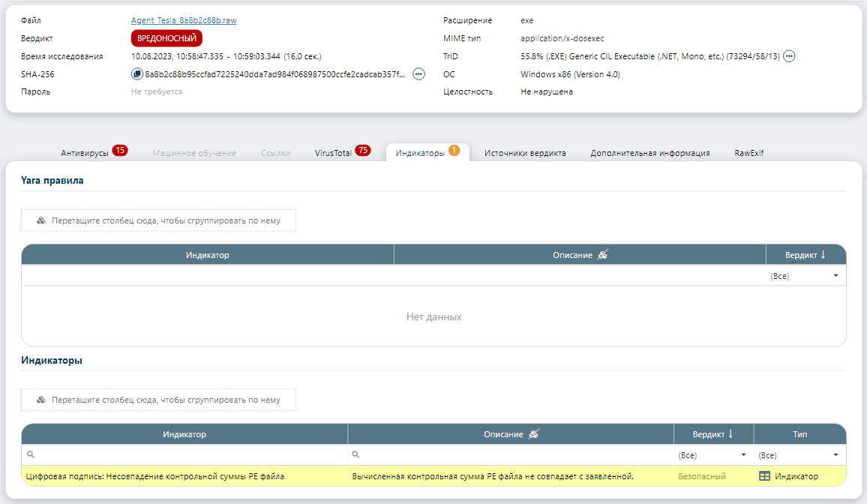Click the filter icon beside Описание in Yara table
Image resolution: width=867 pixels, height=504 pixels.
click(602, 255)
